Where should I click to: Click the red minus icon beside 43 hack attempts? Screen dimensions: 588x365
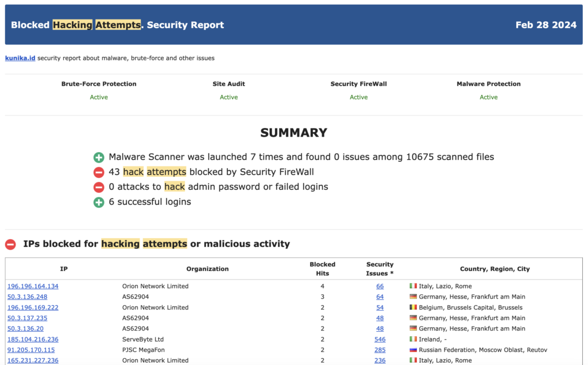[99, 172]
